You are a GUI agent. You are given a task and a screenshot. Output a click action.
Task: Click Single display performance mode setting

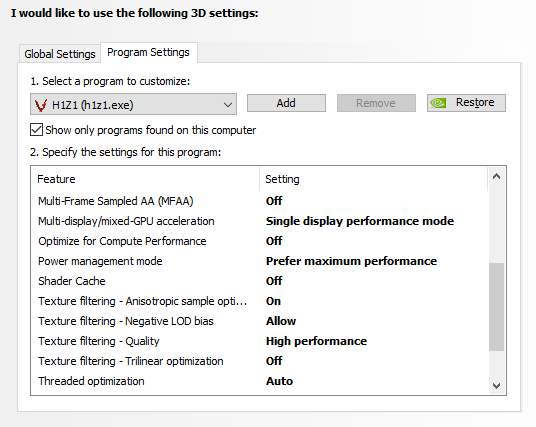point(360,221)
